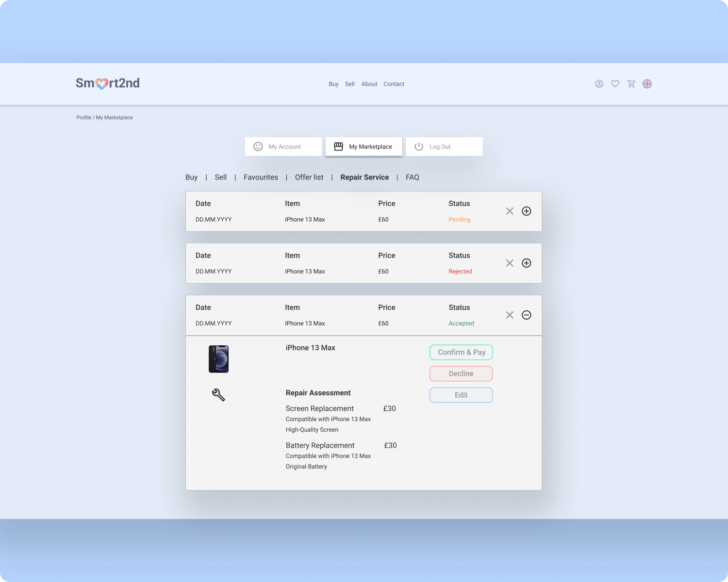Expand the Rejected repair row
Screen dimensions: 728x582
(527, 263)
